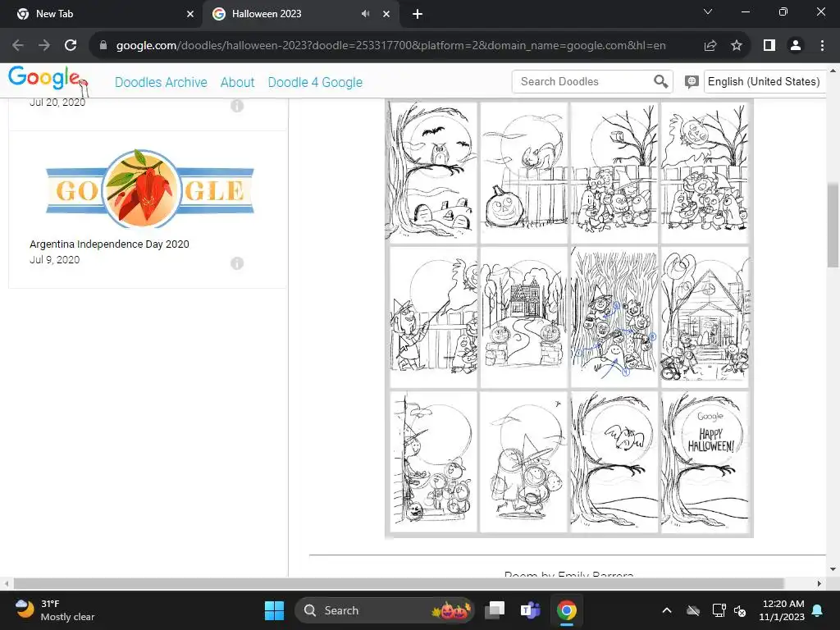Click the browser back arrow
The width and height of the screenshot is (840, 630).
click(x=18, y=46)
